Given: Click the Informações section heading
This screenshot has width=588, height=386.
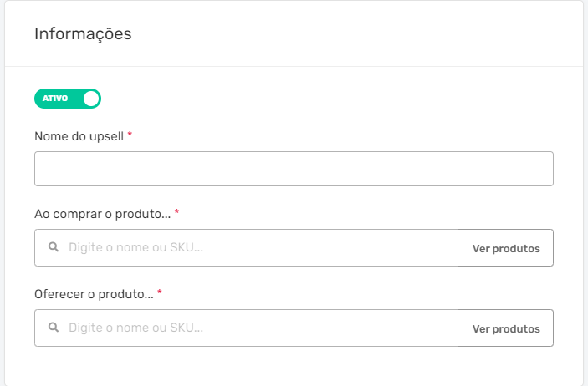Looking at the screenshot, I should pyautogui.click(x=83, y=34).
